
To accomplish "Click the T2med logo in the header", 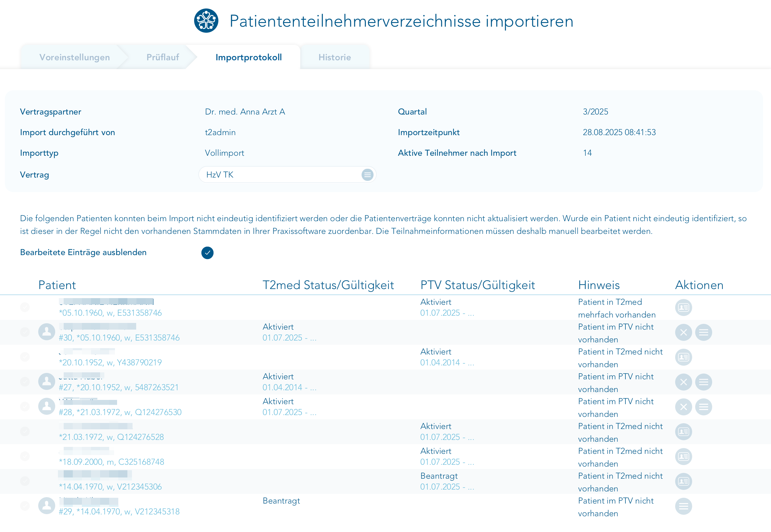I will click(206, 21).
